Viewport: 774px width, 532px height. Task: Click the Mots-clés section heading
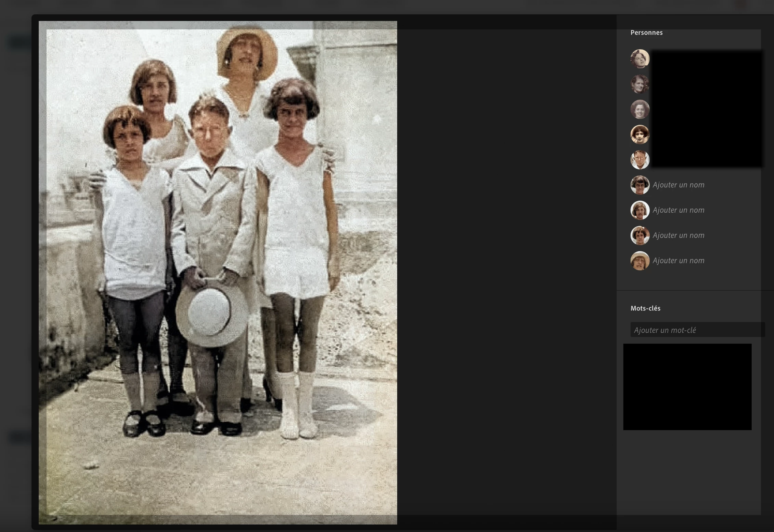click(645, 308)
